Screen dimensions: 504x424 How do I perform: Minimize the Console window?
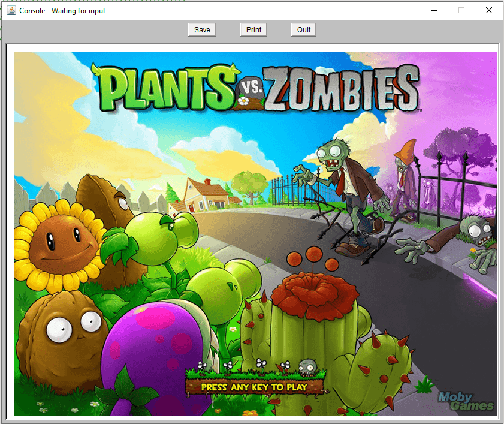(434, 10)
